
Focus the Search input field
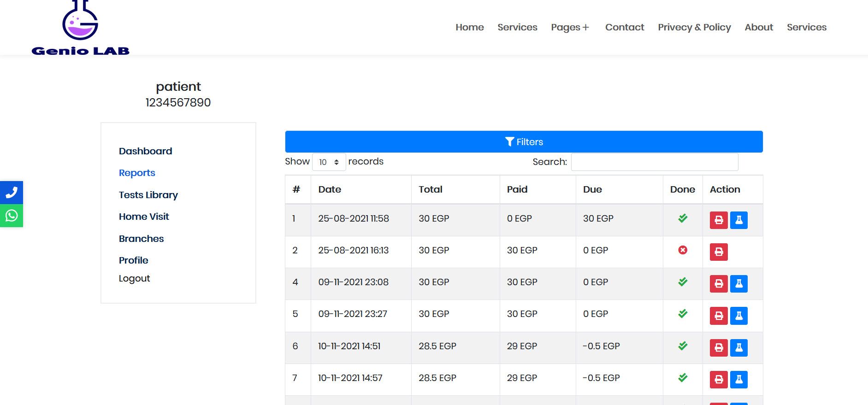tap(655, 162)
